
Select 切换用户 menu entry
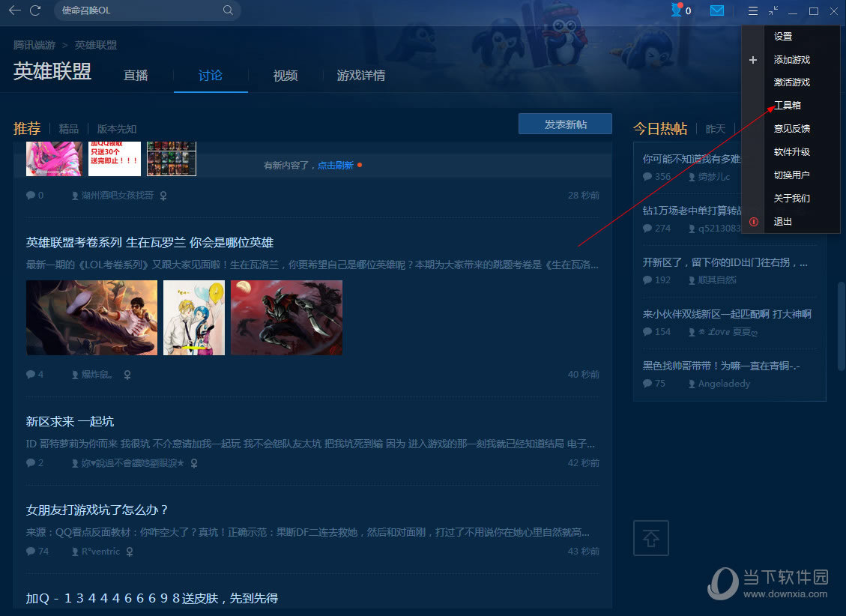[x=791, y=175]
